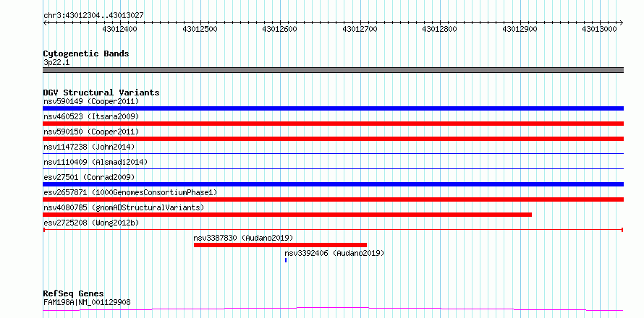Screen dimensions: 644x318
Task: Click the Cytogenetic Bands track title
Action: click(86, 53)
